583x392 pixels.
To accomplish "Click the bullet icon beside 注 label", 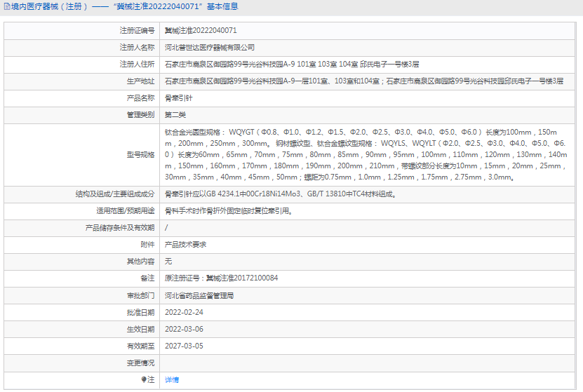I will click(144, 379).
